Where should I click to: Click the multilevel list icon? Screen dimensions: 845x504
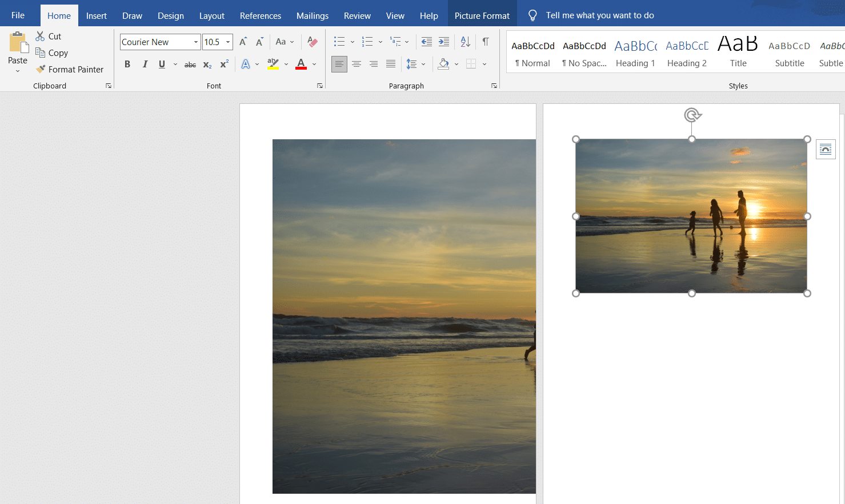point(395,42)
